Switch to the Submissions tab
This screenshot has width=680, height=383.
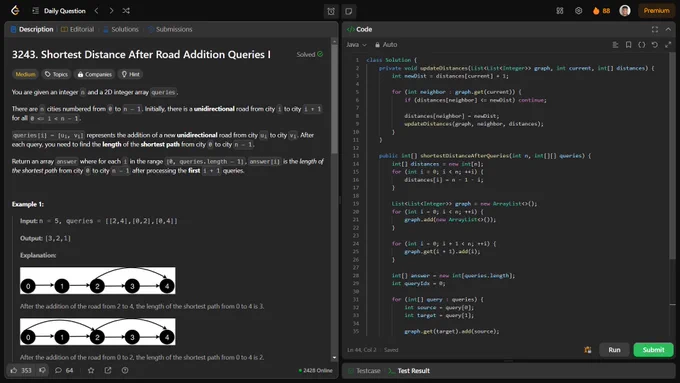[x=170, y=29]
